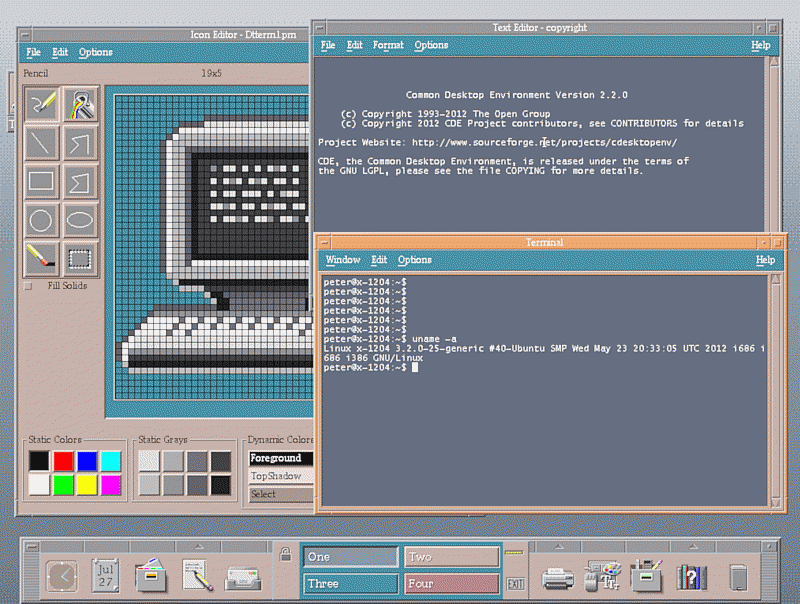This screenshot has width=800, height=604.
Task: Pick the white static color swatch
Action: click(39, 485)
